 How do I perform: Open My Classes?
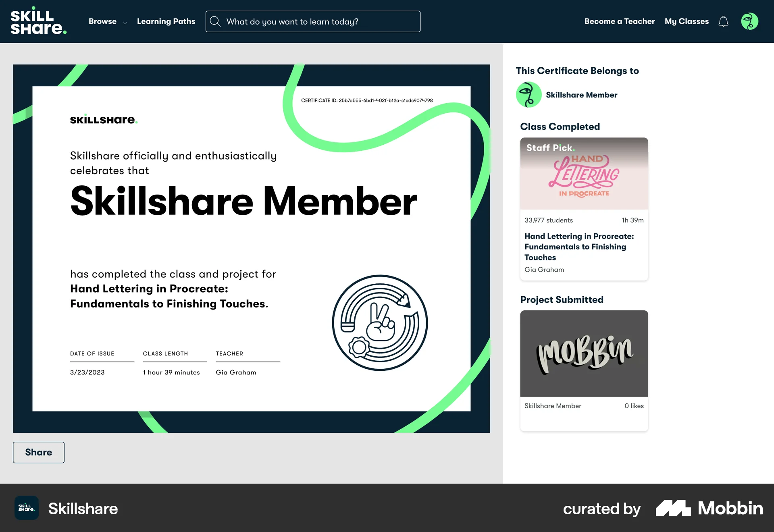[686, 21]
